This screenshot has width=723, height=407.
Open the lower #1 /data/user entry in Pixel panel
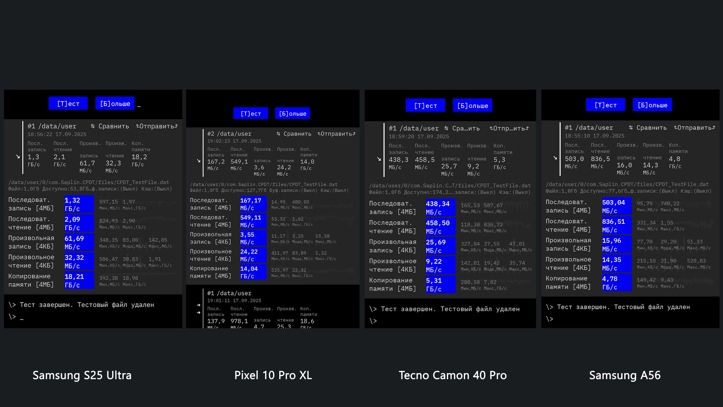(x=229, y=293)
